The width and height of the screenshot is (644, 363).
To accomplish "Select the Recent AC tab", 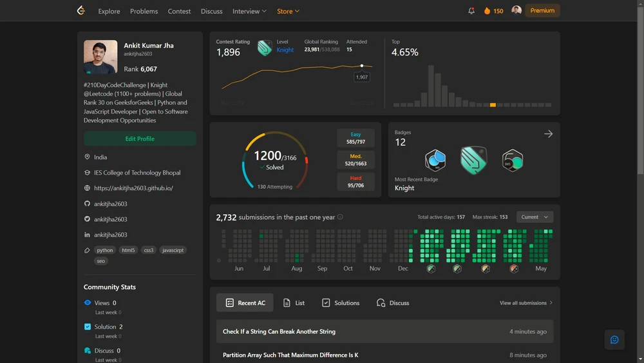I will pos(245,303).
